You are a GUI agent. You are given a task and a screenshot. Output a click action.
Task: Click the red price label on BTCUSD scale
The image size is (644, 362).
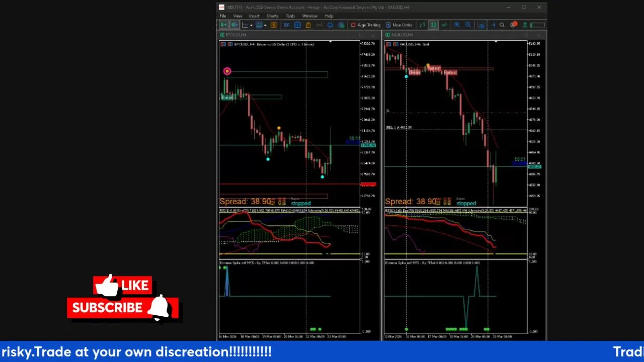click(x=368, y=185)
